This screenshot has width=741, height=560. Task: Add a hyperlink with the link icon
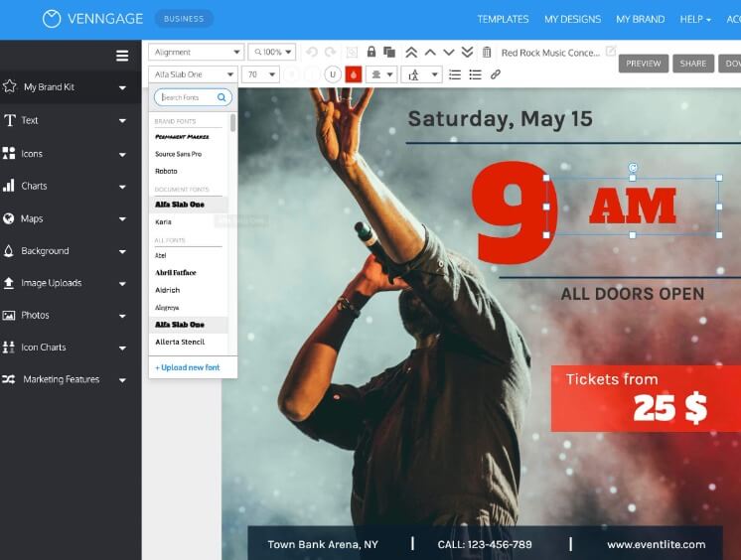coord(496,74)
